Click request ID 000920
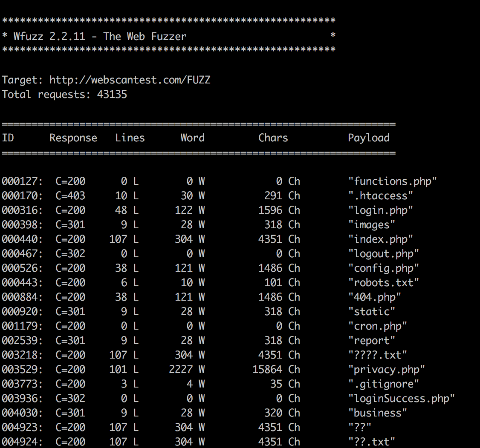This screenshot has width=480, height=448. coord(22,312)
